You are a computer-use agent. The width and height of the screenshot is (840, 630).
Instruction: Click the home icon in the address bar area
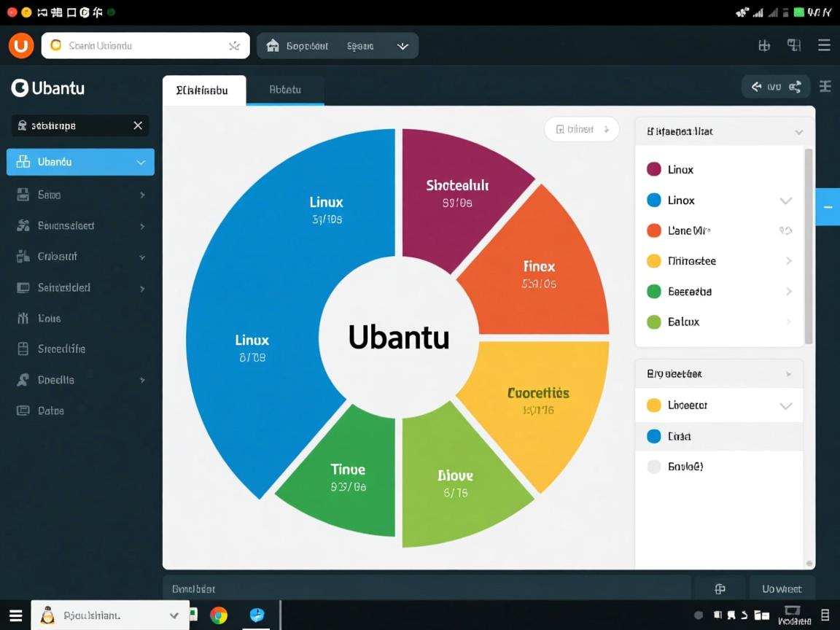(x=273, y=45)
